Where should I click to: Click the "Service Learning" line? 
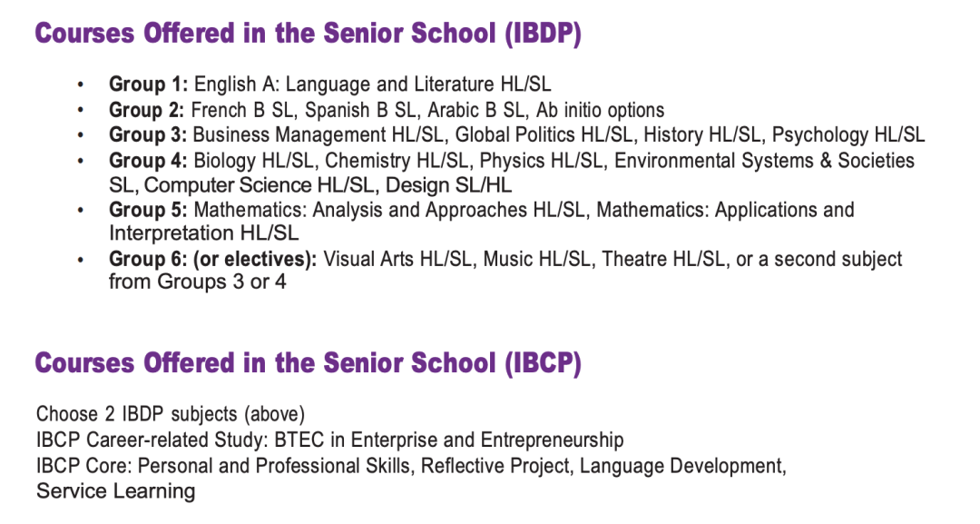[x=115, y=491]
